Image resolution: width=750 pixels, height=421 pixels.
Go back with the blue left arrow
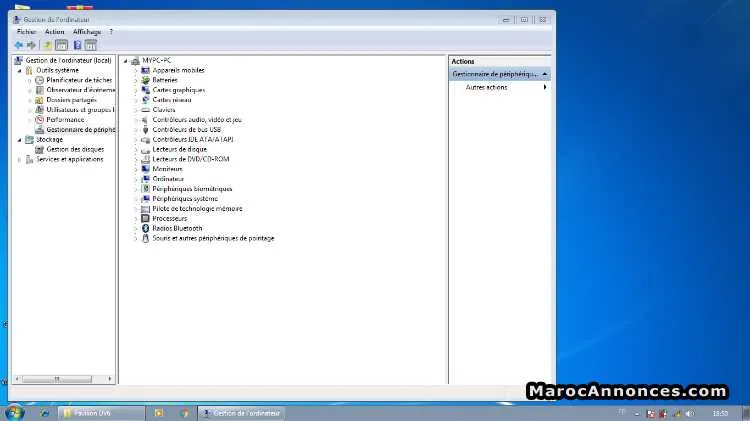(x=19, y=45)
